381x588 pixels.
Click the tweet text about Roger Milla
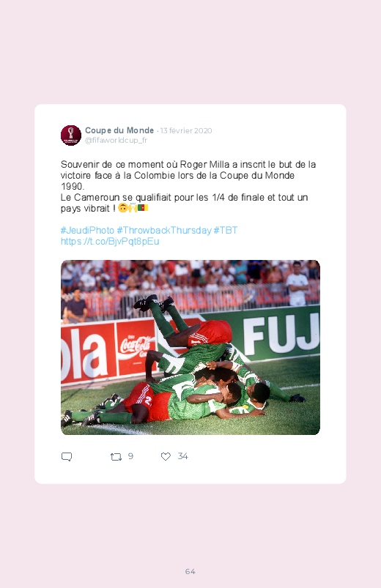188,187
